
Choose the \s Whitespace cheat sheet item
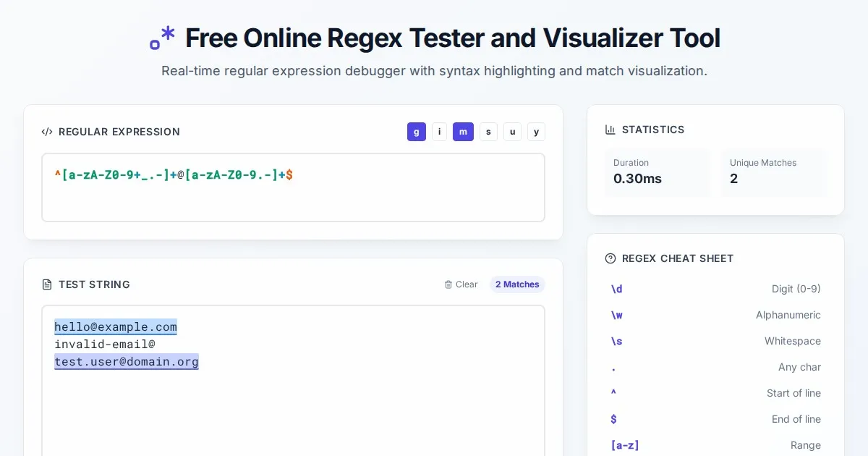tap(715, 341)
